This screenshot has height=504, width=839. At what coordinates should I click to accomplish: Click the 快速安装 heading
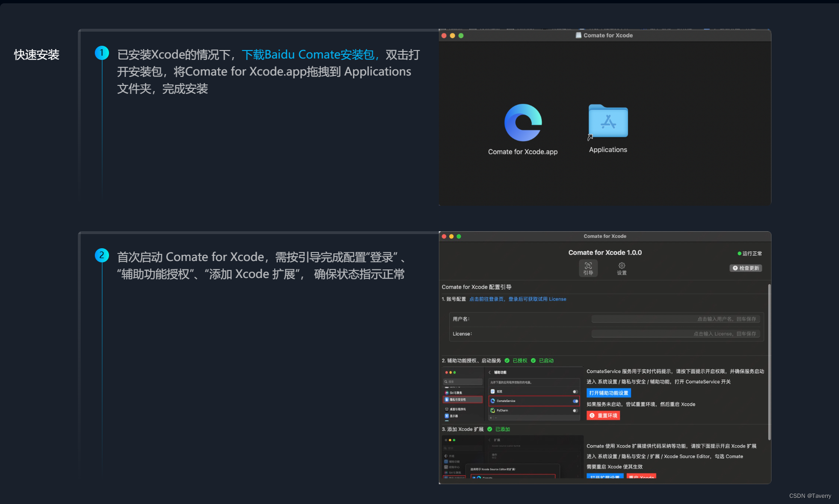(x=37, y=55)
